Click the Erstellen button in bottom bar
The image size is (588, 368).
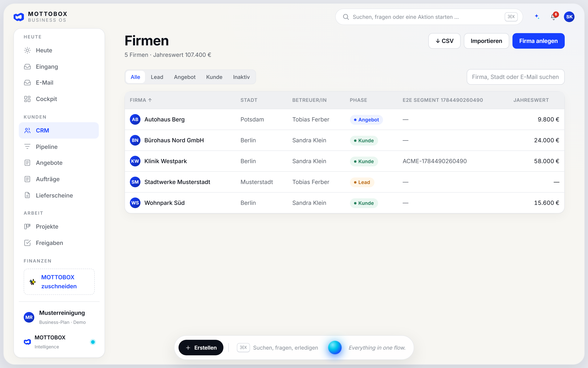click(x=201, y=348)
